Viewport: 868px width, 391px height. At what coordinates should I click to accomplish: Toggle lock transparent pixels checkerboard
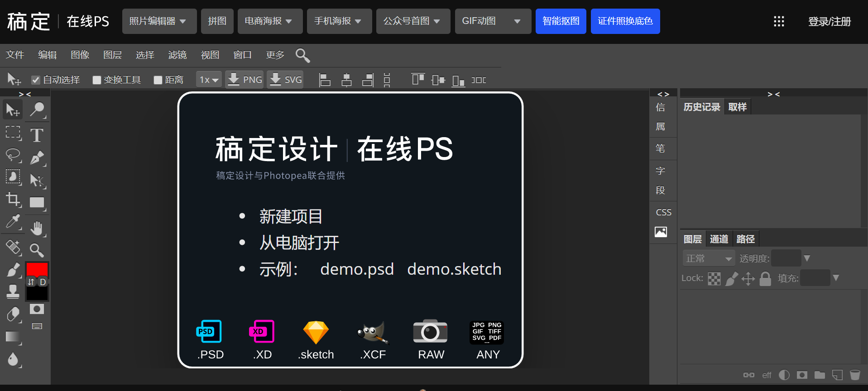coord(714,278)
